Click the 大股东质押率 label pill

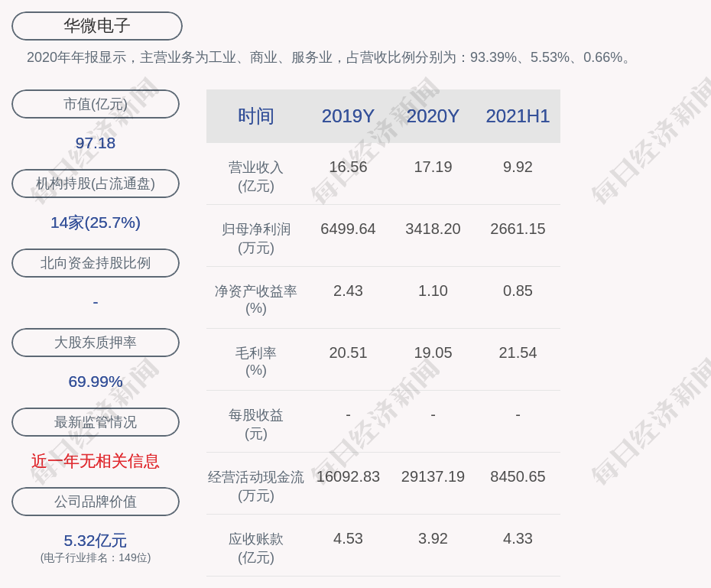tap(96, 343)
